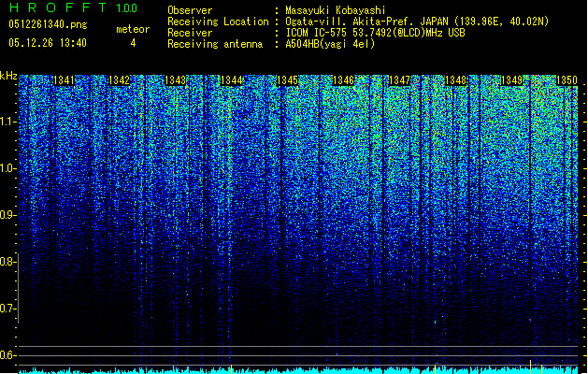Viewport: 588px width, 374px height.
Task: Click the 1346 time marker
Action: point(343,79)
